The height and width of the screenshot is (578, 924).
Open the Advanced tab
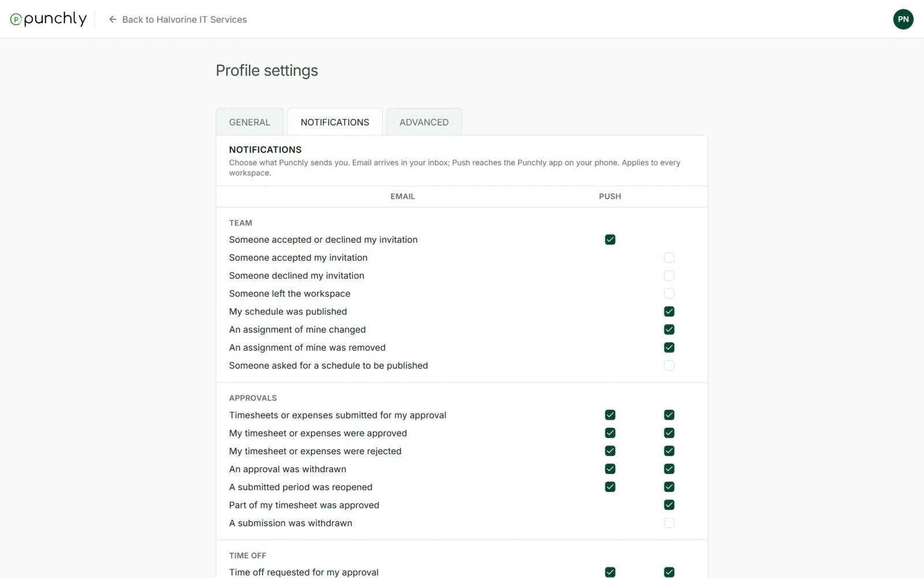pos(424,122)
